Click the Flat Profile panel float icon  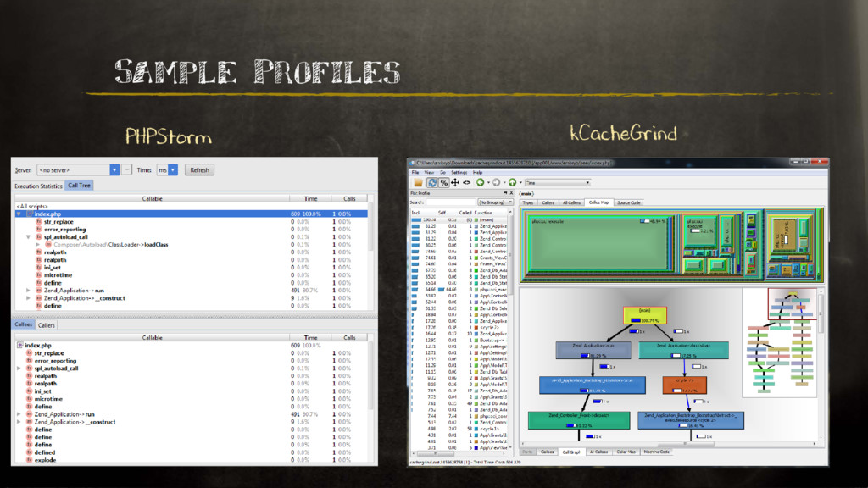click(x=505, y=193)
